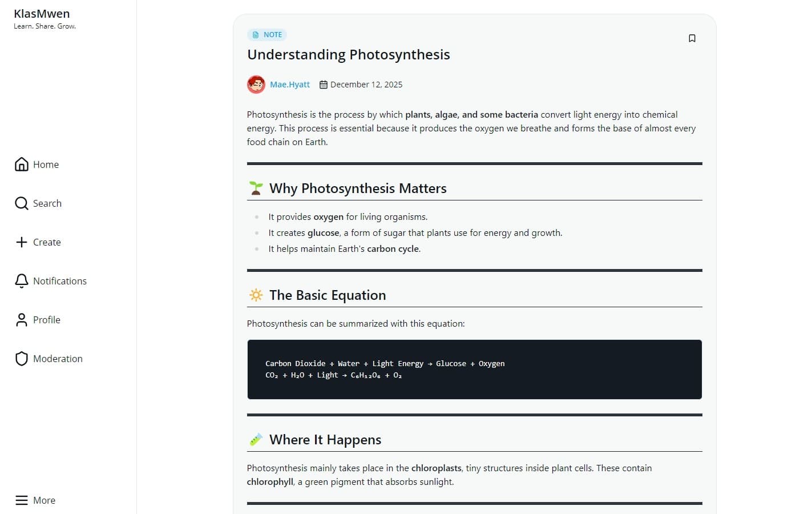812x514 pixels.
Task: Open Notifications via the bell icon
Action: (x=21, y=280)
